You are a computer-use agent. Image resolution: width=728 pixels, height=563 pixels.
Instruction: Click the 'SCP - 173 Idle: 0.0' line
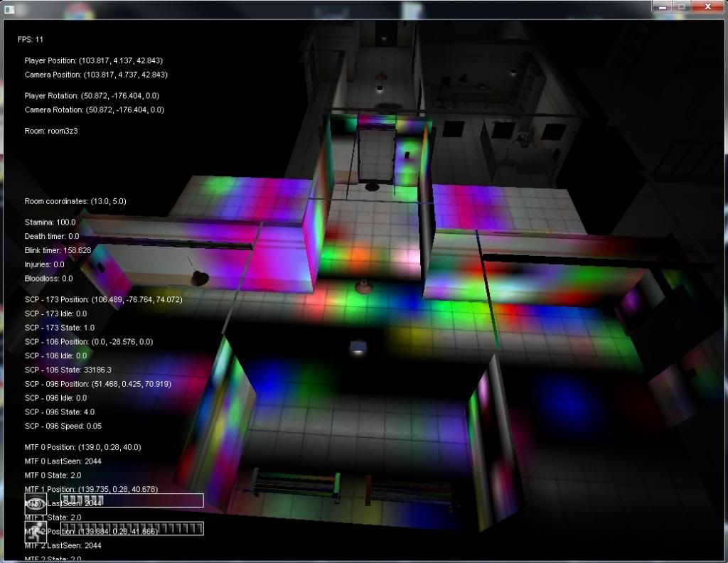[55, 313]
